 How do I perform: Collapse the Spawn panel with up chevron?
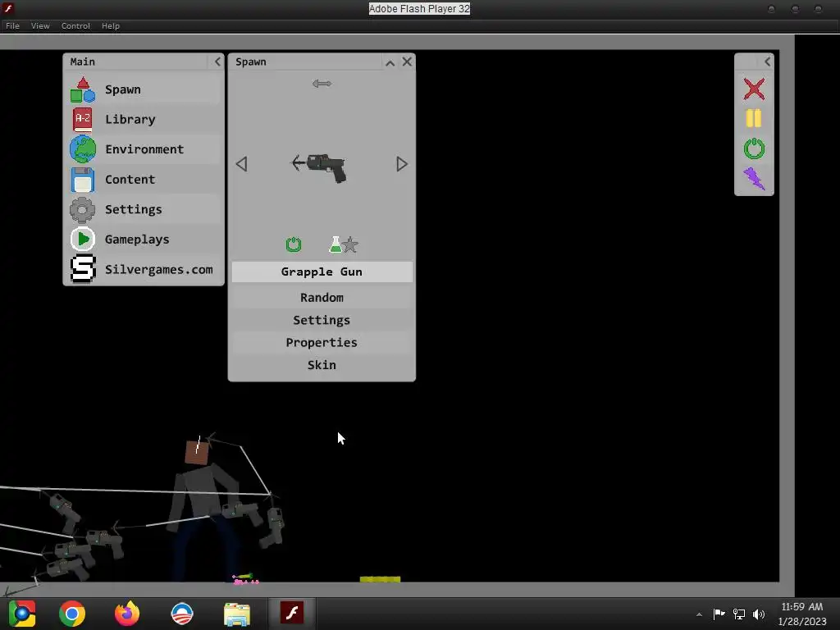pyautogui.click(x=390, y=62)
